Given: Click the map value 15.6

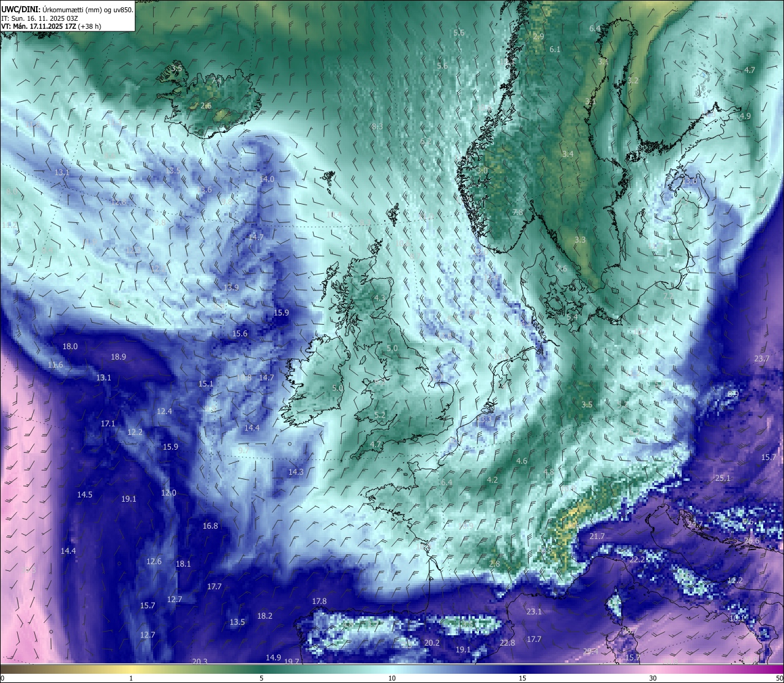Looking at the screenshot, I should (239, 333).
